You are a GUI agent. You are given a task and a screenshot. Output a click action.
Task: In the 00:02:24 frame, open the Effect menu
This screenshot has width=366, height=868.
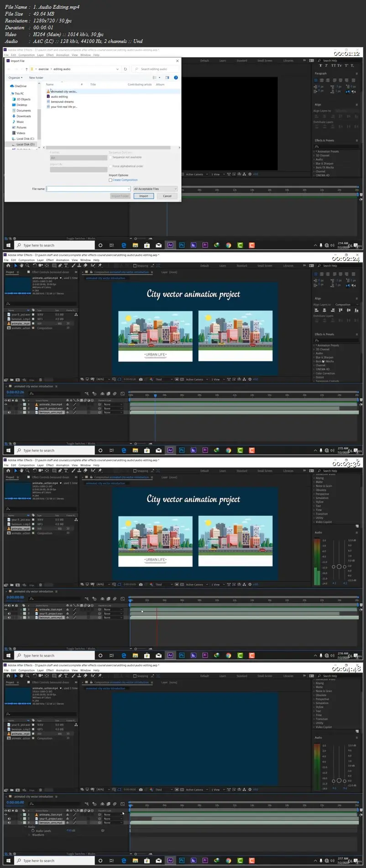[x=50, y=260]
